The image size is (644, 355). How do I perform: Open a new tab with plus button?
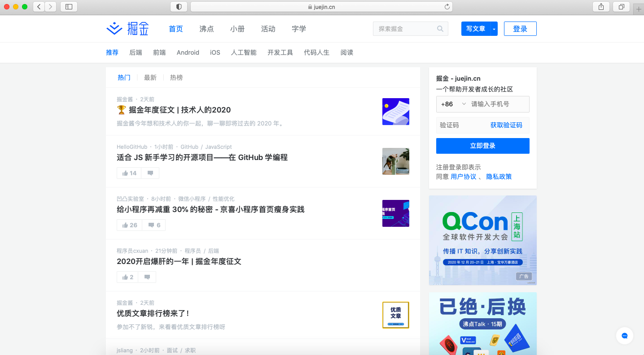(639, 9)
